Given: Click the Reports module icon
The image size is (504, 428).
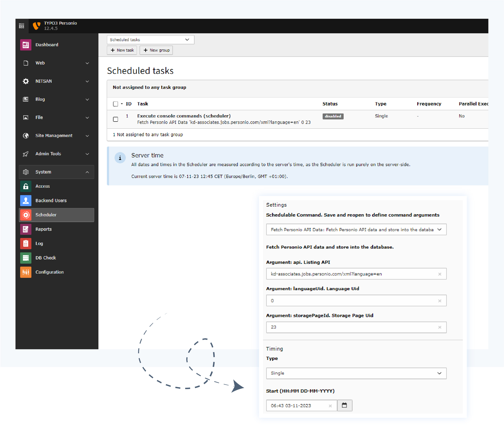Looking at the screenshot, I should tap(26, 229).
